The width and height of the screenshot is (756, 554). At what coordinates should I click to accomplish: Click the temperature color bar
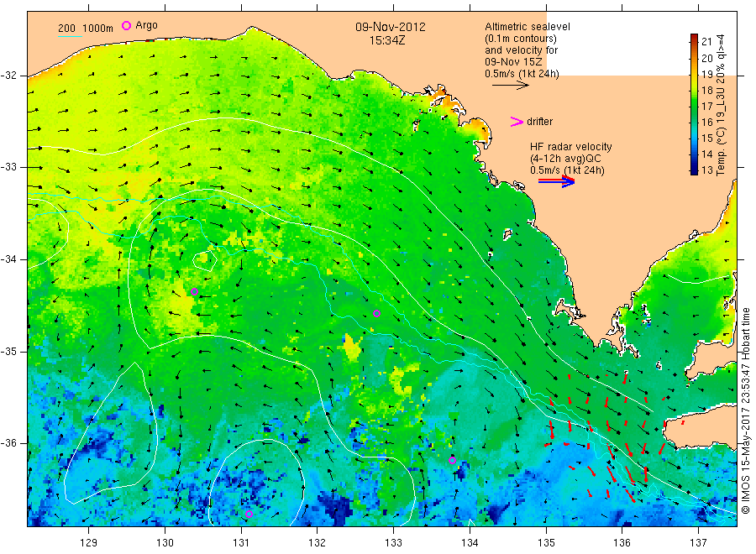[x=694, y=104]
